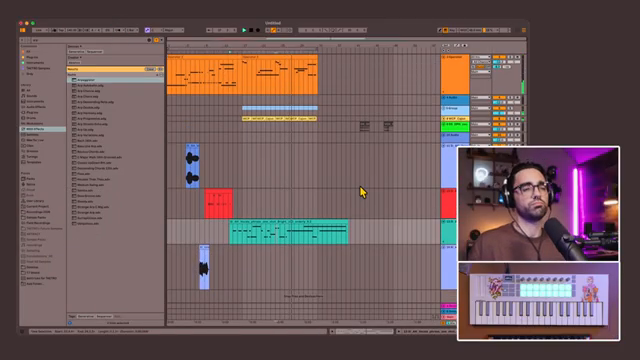Open the routing dropdown on 5 Group track

click(x=481, y=108)
